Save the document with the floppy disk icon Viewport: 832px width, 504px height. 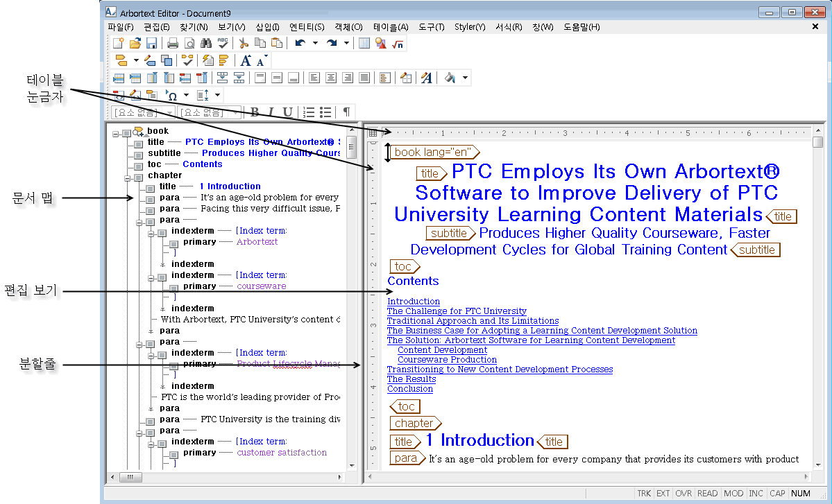(151, 44)
